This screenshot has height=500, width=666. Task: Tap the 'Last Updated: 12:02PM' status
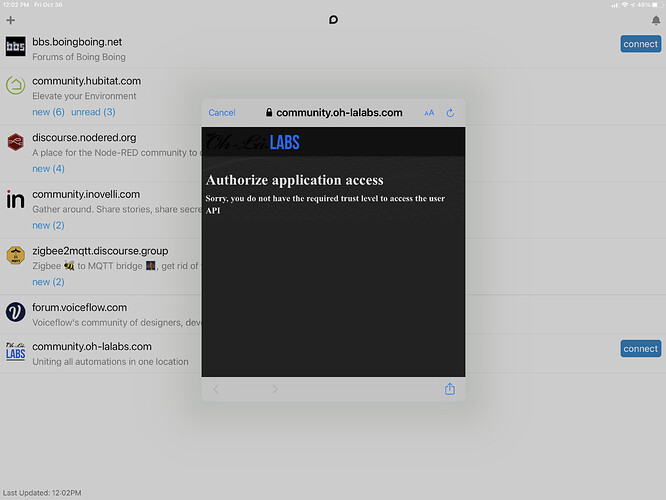click(42, 493)
